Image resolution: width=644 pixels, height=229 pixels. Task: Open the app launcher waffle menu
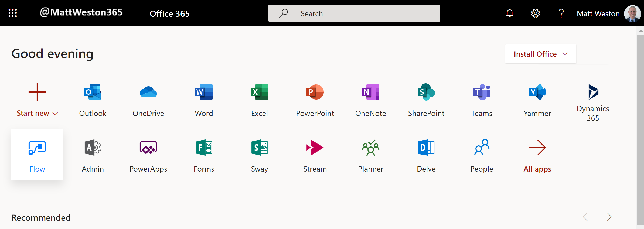13,13
